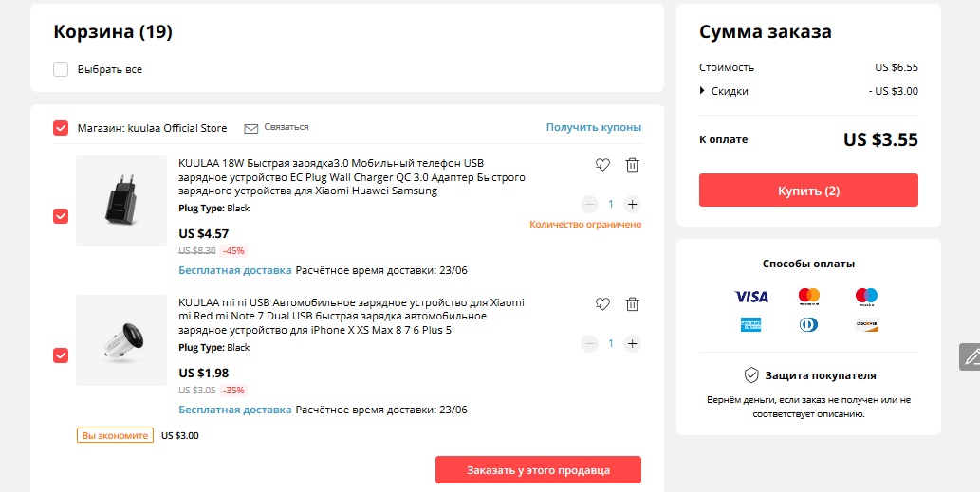Click "Заказать у этого продавца" button
This screenshot has width=980, height=492.
(x=538, y=470)
